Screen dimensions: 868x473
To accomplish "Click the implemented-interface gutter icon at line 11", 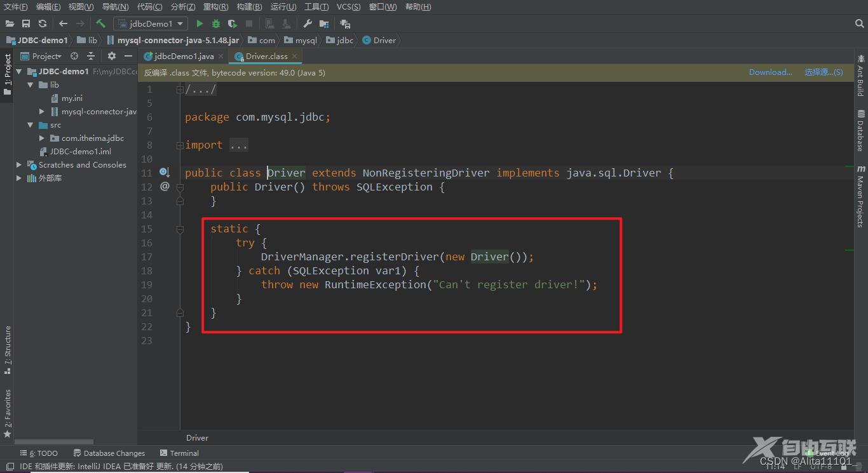I will pos(165,173).
